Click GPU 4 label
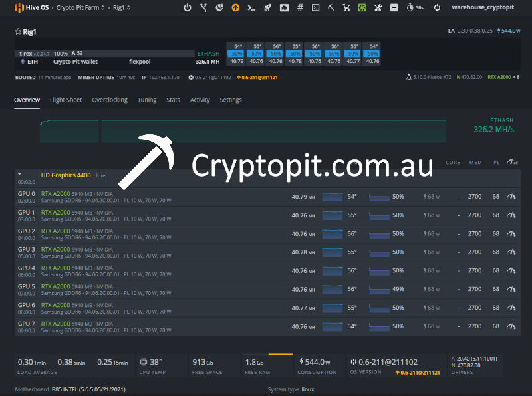The width and height of the screenshot is (532, 396). (x=27, y=268)
